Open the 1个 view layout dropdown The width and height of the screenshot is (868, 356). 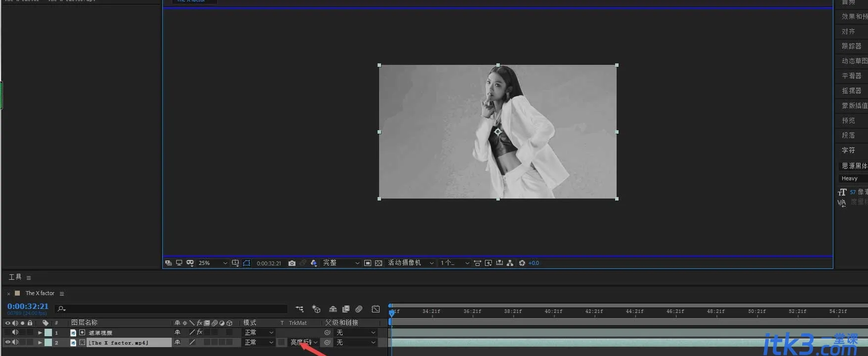455,263
